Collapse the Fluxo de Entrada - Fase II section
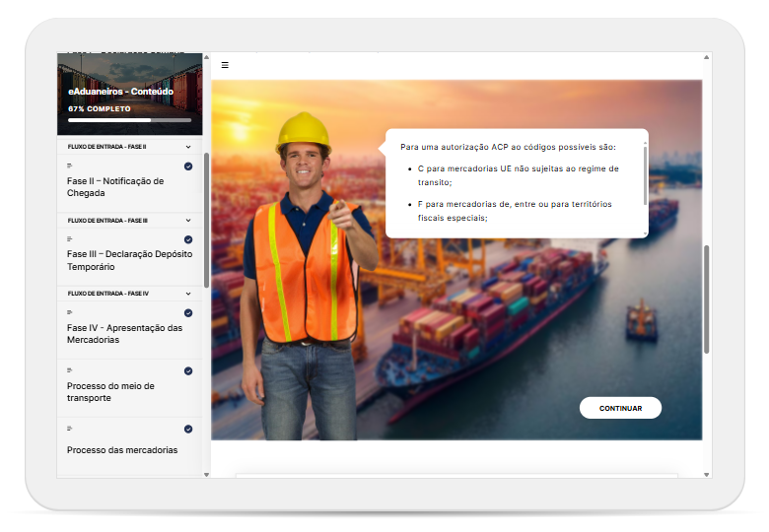This screenshot has height=532, width=769. coord(188,147)
